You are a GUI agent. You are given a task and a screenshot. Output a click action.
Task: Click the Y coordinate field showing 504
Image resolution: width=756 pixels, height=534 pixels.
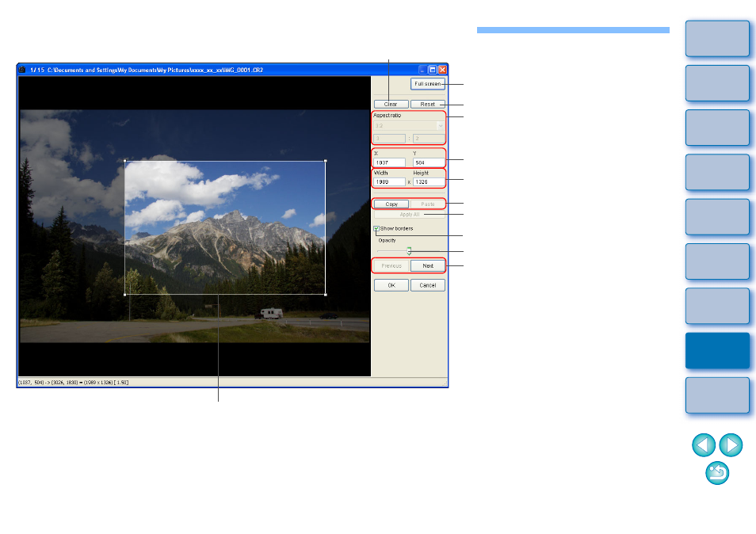(429, 163)
